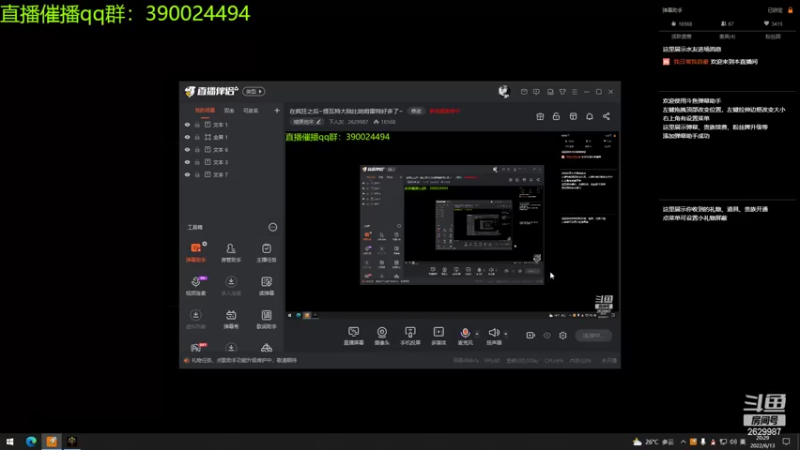Open the 弹幕助手 danmaku assistant tool
This screenshot has width=800, height=450.
pyautogui.click(x=196, y=252)
